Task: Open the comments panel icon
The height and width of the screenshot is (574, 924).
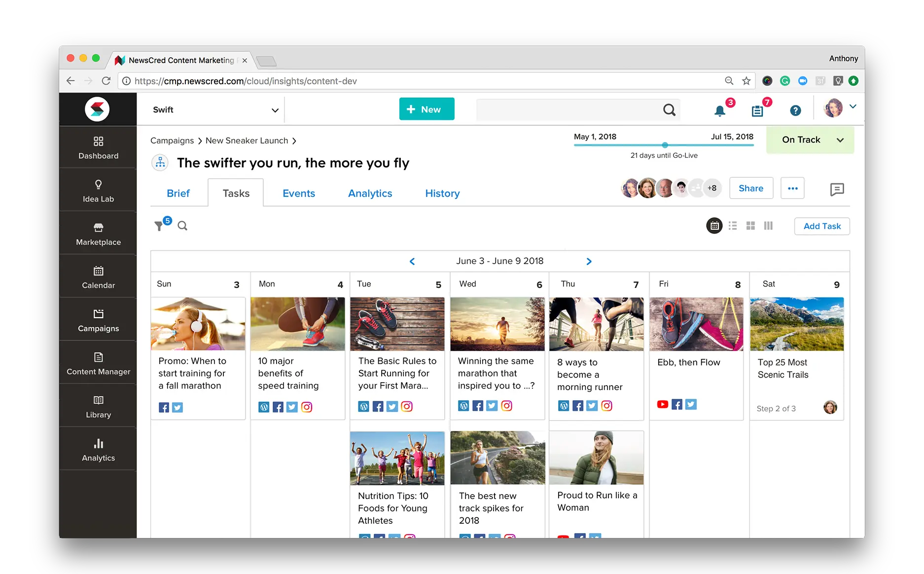Action: pos(837,189)
